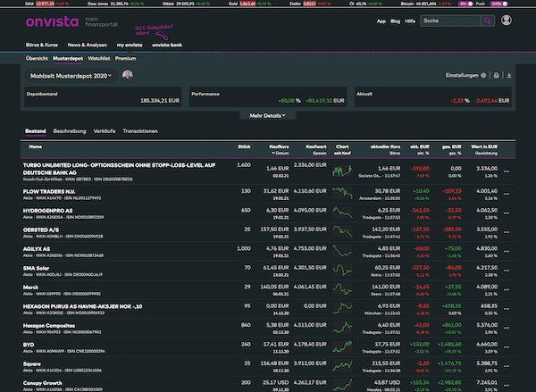
Task: Open the SMA Solar stock page
Action: [x=36, y=268]
